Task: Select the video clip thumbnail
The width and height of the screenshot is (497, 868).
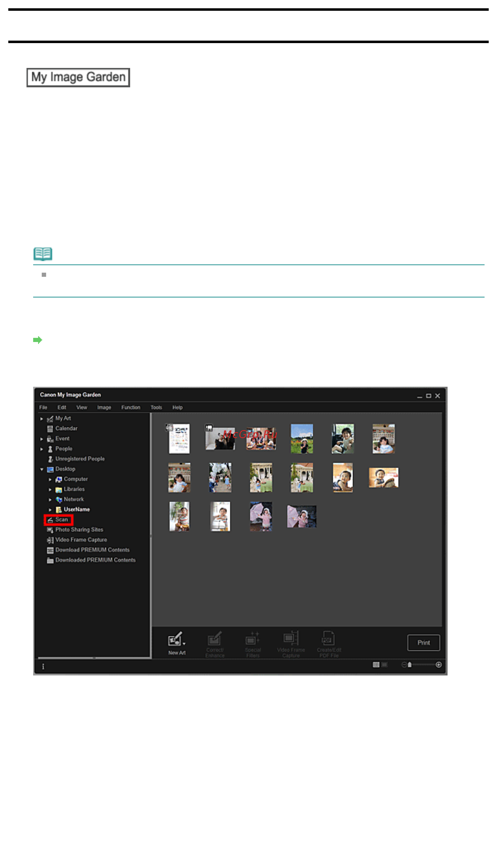Action: point(220,439)
